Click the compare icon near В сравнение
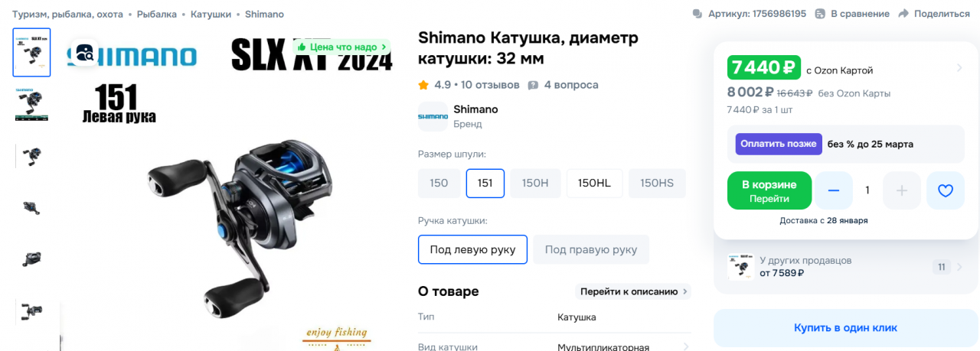The image size is (980, 351). click(821, 14)
